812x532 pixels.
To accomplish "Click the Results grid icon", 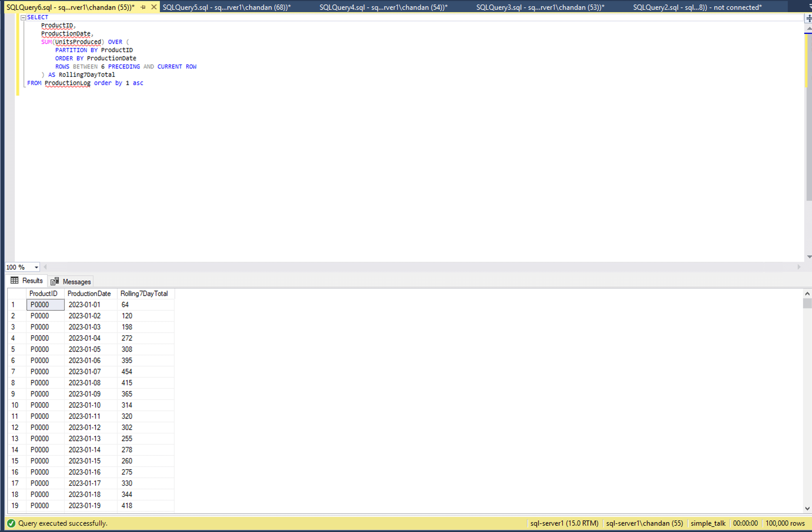I will (x=14, y=280).
